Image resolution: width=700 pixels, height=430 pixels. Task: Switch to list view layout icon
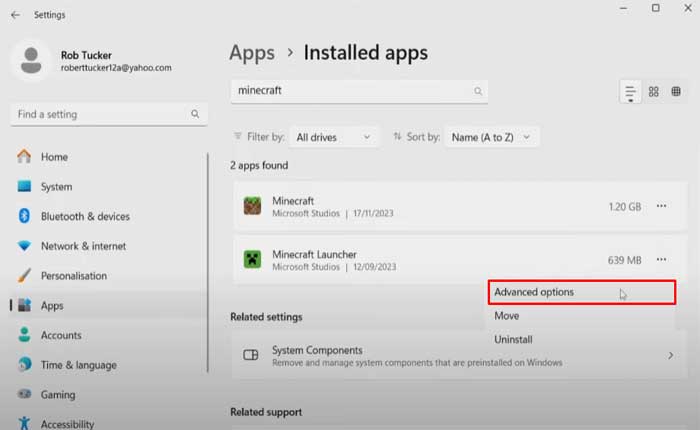point(630,92)
